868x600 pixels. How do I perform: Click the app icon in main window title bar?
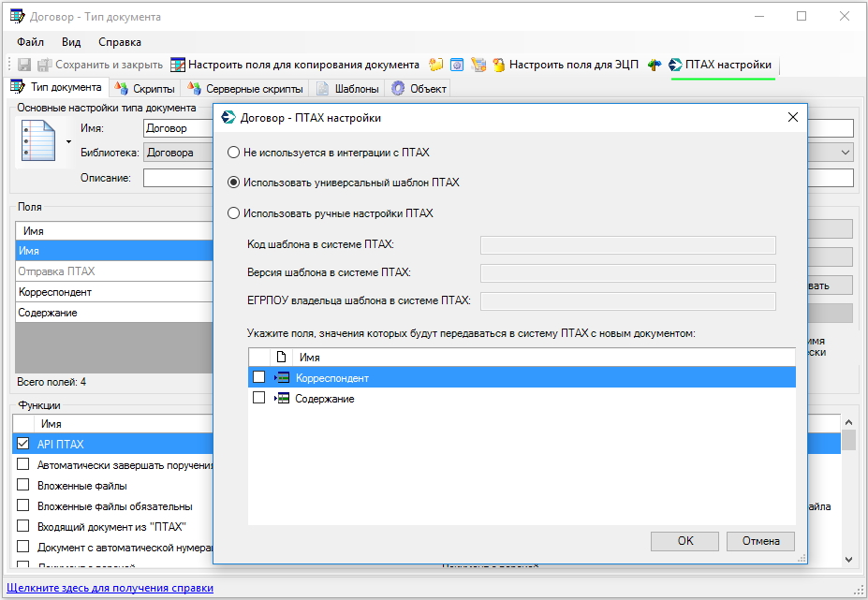click(x=18, y=17)
